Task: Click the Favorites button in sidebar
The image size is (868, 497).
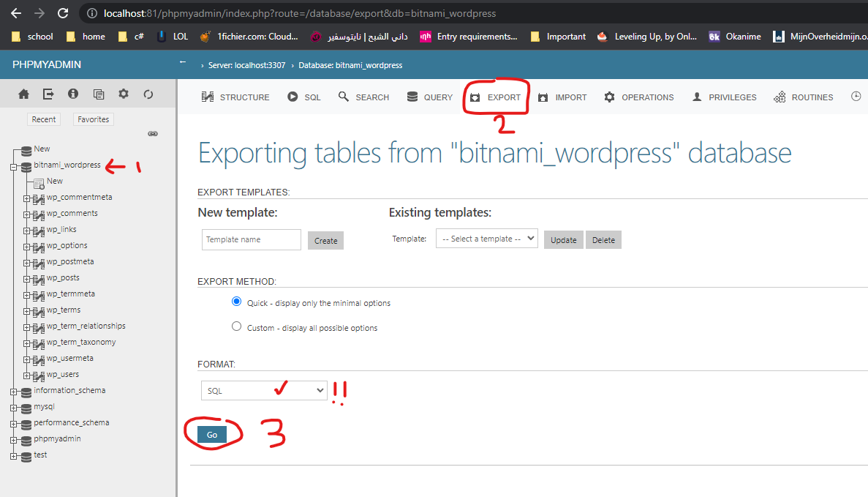Action: click(x=94, y=119)
